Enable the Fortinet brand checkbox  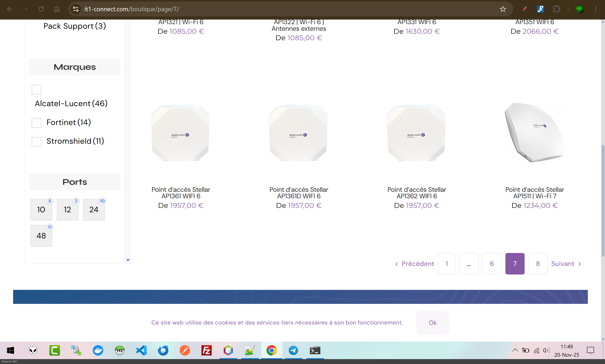tap(36, 123)
